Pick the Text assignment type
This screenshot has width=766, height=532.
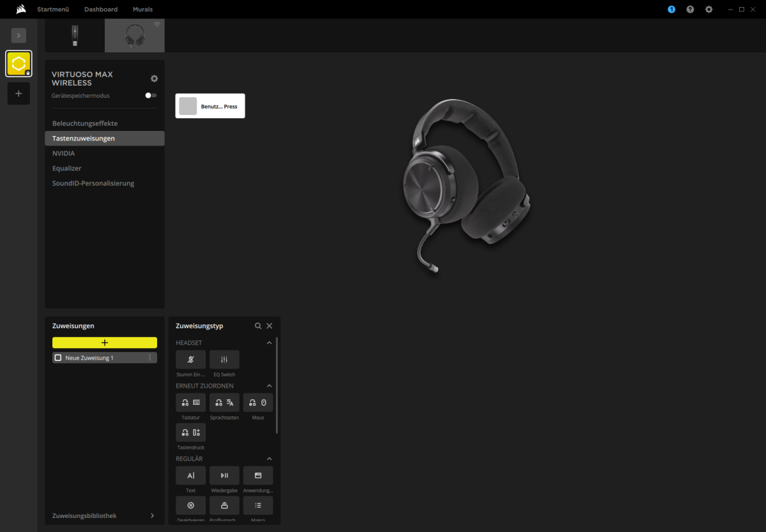tap(190, 475)
